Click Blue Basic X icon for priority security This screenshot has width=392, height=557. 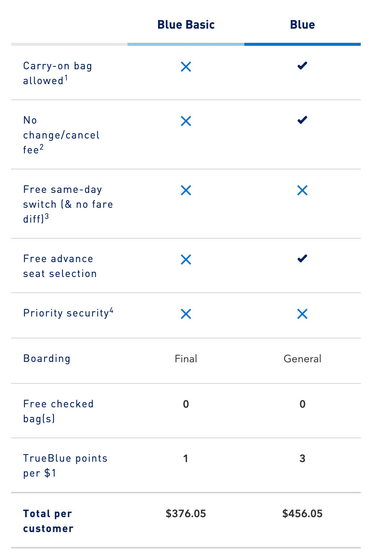click(186, 314)
